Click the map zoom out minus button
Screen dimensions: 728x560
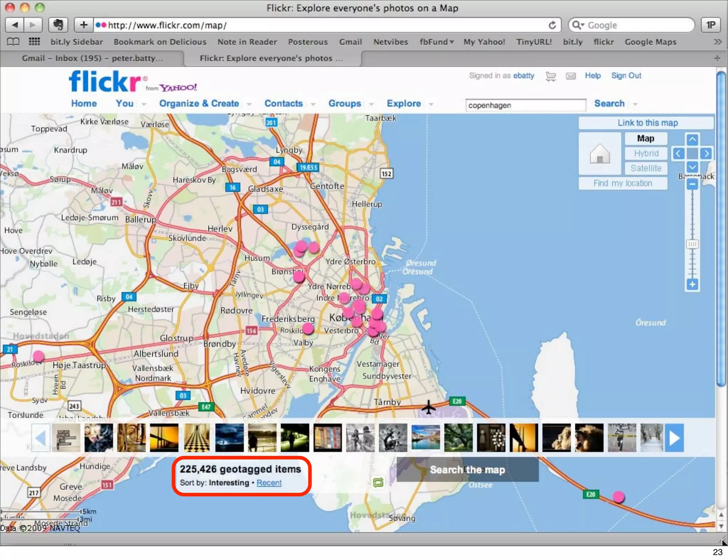tap(692, 184)
